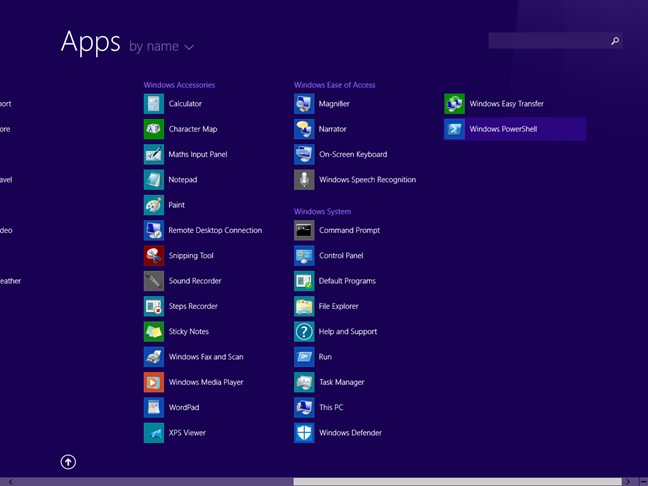Launch Windows Defender shield icon
This screenshot has height=486, width=648.
304,433
